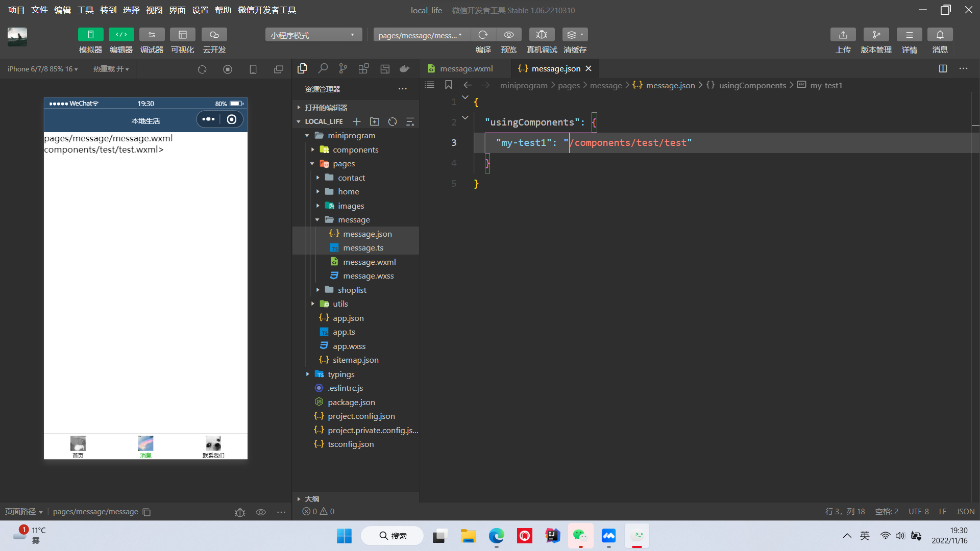The height and width of the screenshot is (551, 980).
Task: Switch to message.wxml tab
Action: coord(466,68)
